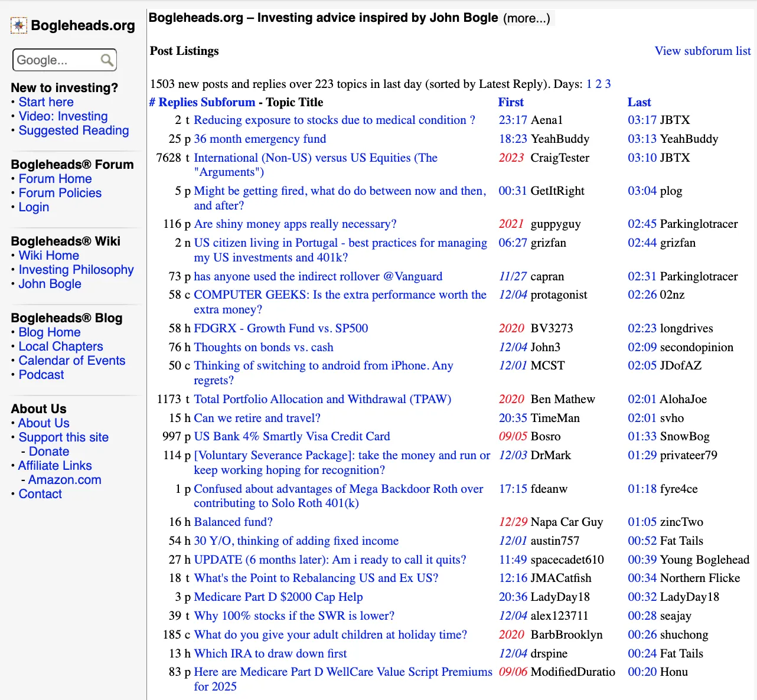Viewport: 757px width, 700px height.
Task: Open UPDATE (6 months later) topic
Action: tap(330, 560)
